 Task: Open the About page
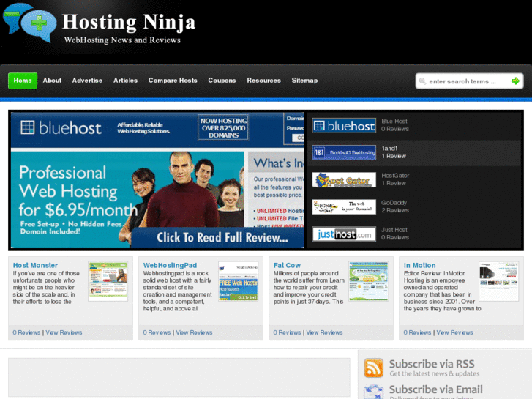(52, 81)
